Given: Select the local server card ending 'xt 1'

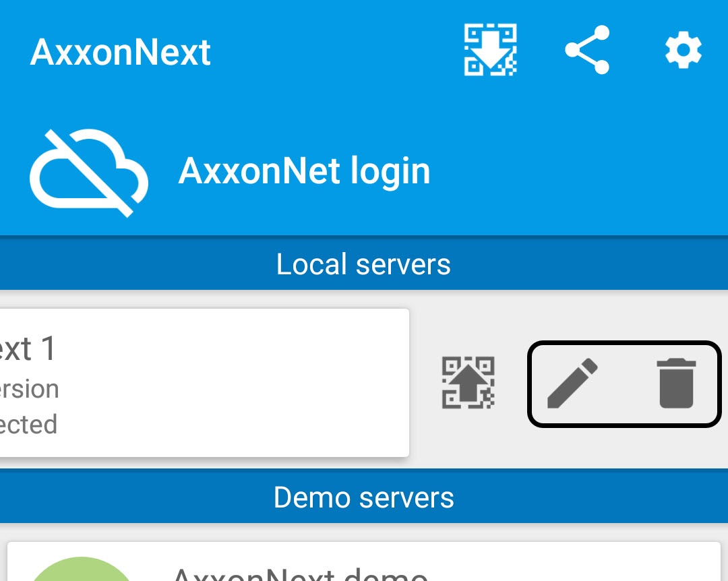Looking at the screenshot, I should pyautogui.click(x=204, y=383).
